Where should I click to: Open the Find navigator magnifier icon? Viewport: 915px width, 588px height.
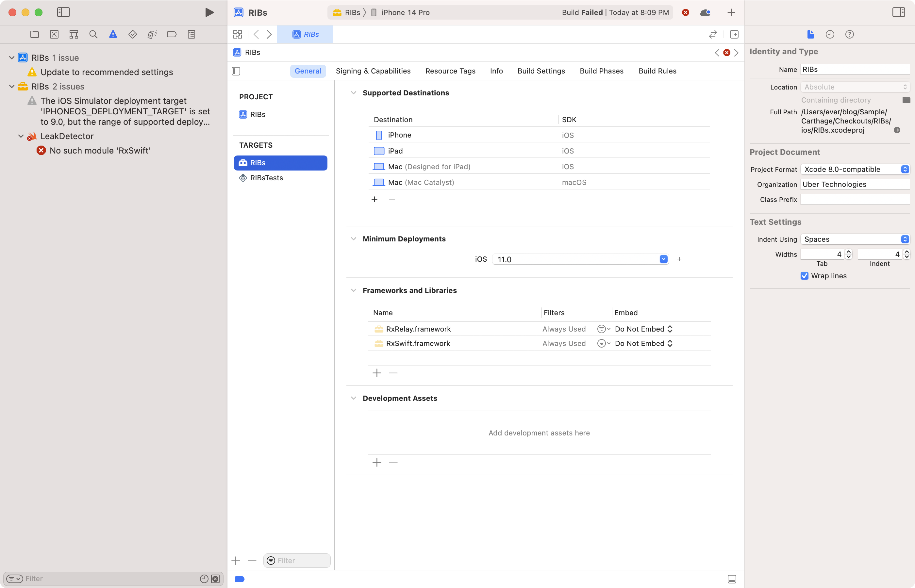(x=93, y=34)
